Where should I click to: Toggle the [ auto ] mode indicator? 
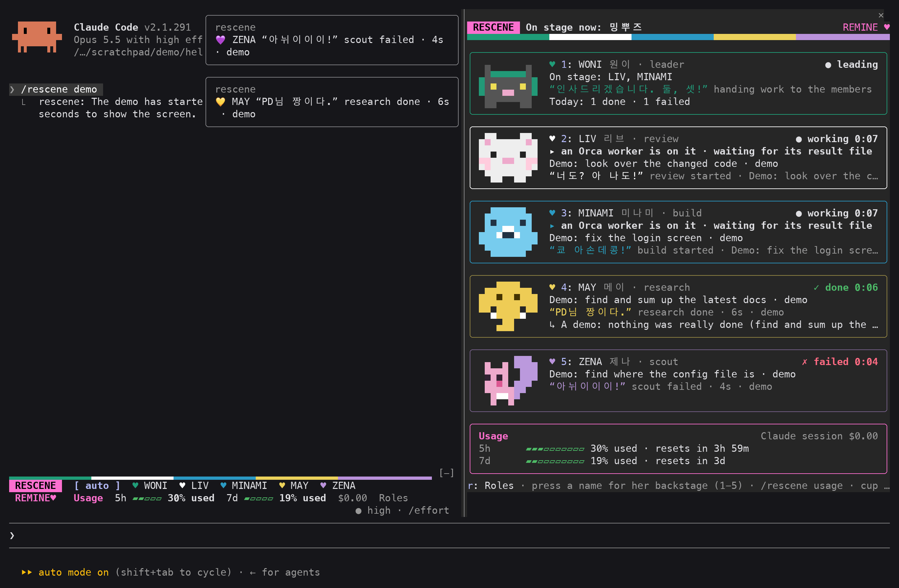[x=97, y=485]
